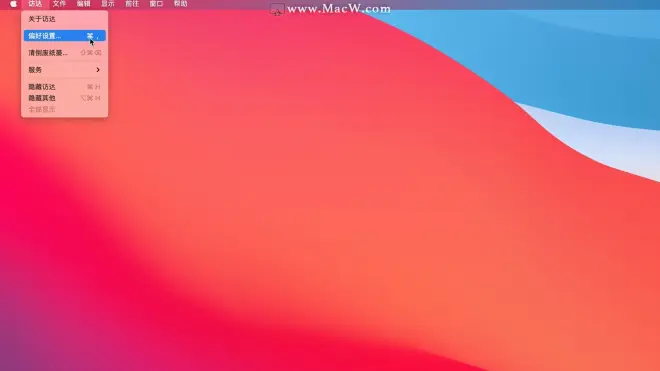Open the 前往 menu
Image resolution: width=660 pixels, height=371 pixels.
point(132,4)
